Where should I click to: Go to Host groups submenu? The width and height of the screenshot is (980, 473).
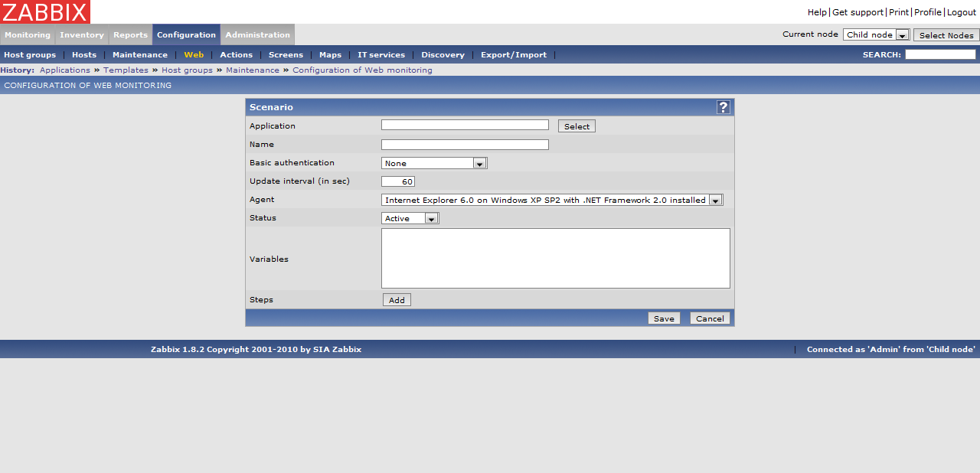pyautogui.click(x=30, y=55)
